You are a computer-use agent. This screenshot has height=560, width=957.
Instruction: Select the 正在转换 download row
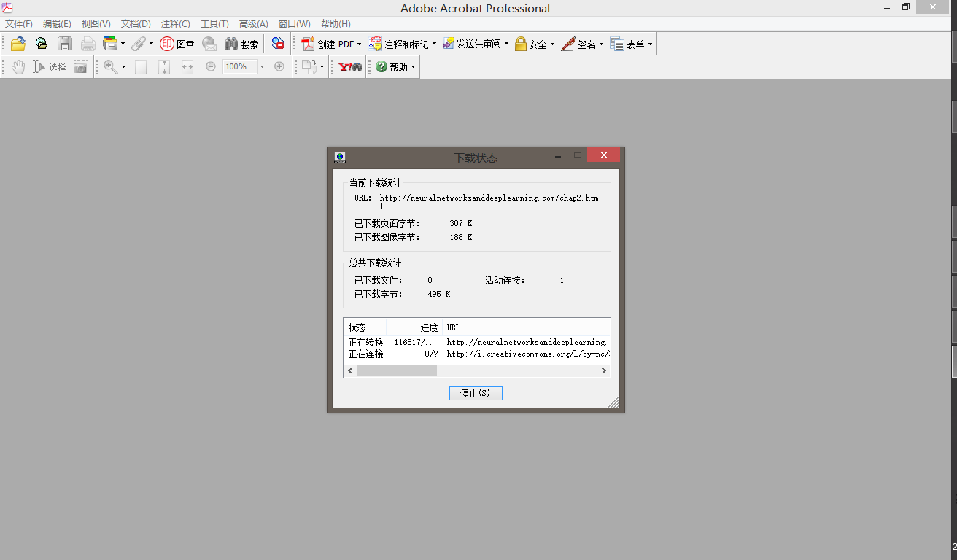pyautogui.click(x=476, y=342)
